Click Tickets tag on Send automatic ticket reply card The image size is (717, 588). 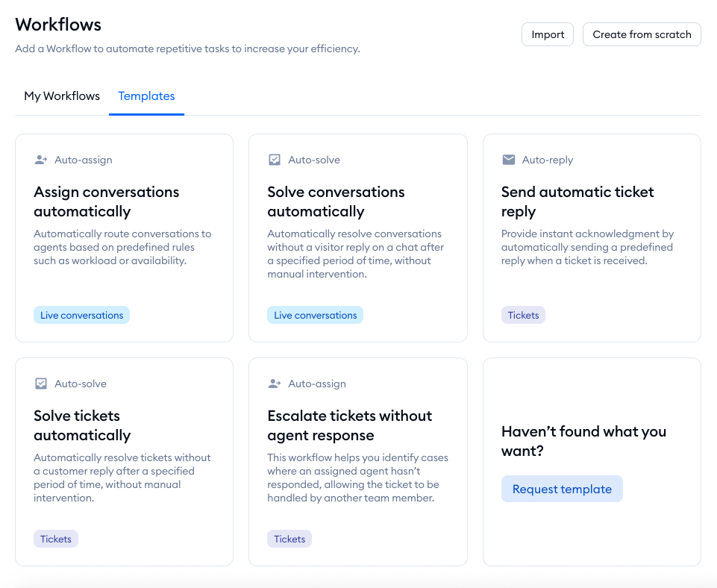pyautogui.click(x=523, y=315)
